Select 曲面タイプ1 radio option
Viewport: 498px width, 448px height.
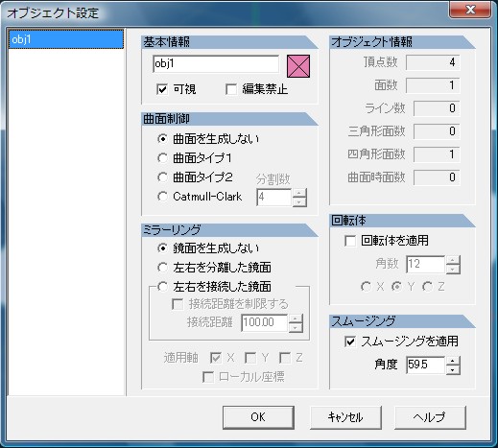pyautogui.click(x=162, y=158)
